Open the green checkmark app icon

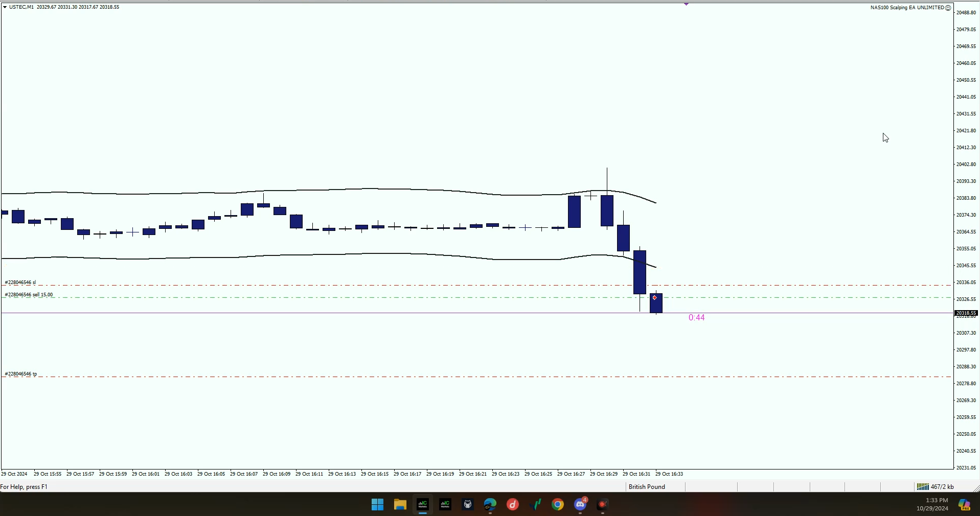tap(536, 505)
